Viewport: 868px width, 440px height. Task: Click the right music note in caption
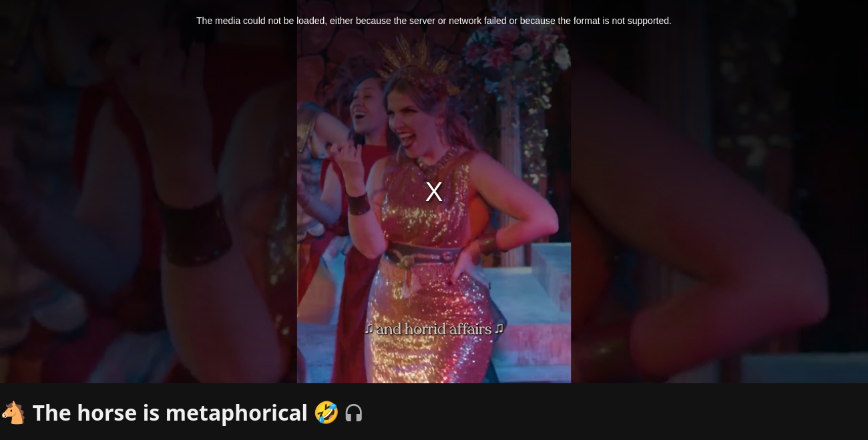tap(499, 328)
